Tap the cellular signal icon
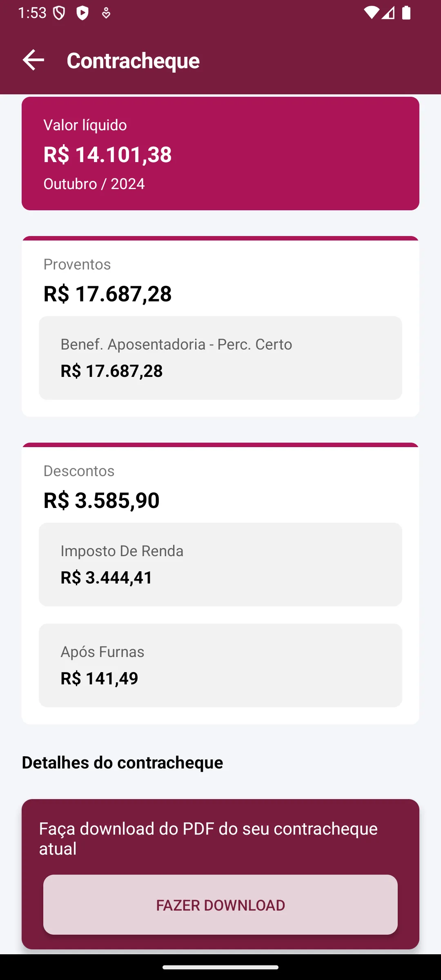The width and height of the screenshot is (441, 980). (x=388, y=13)
